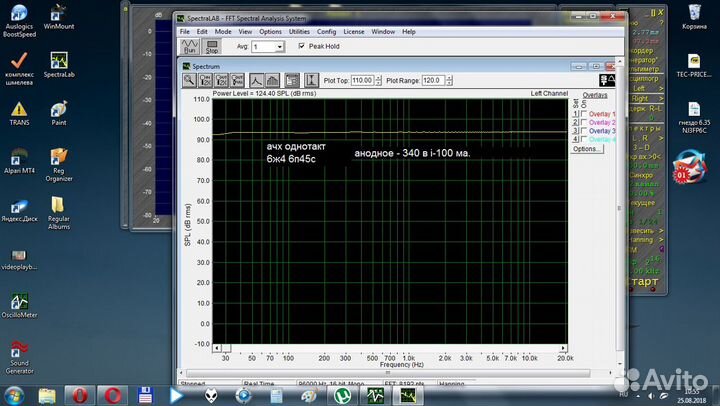The image size is (720, 406).
Task: Open the SpectraLab desktop shortcut
Action: pos(59,57)
